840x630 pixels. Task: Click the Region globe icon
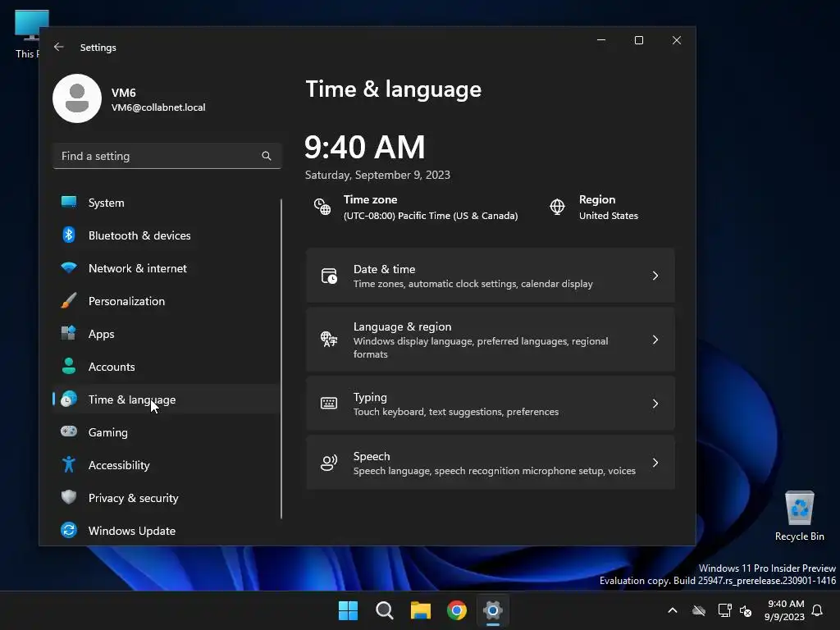[557, 207]
